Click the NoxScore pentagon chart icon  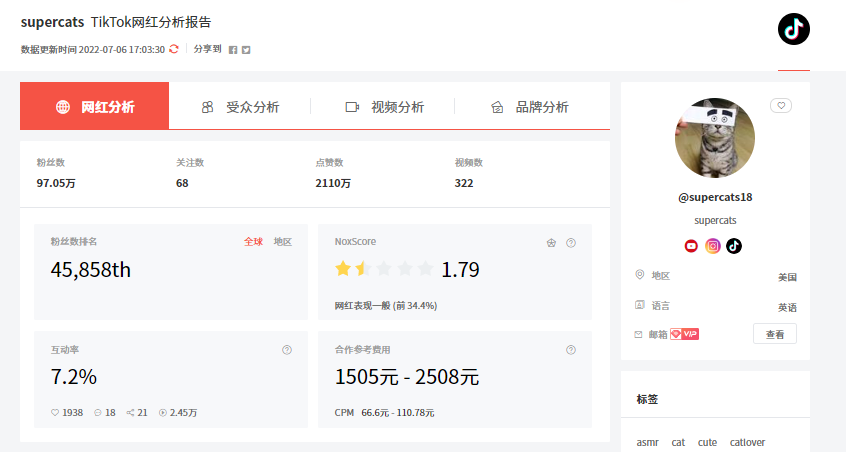point(551,243)
